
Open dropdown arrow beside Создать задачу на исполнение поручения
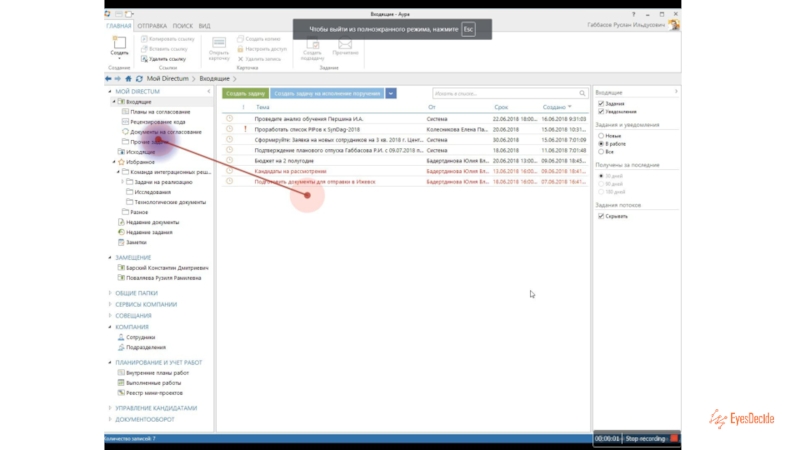click(x=391, y=93)
